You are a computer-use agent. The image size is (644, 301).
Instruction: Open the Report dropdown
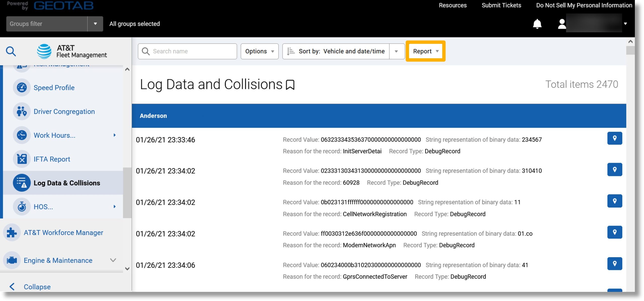(x=425, y=51)
